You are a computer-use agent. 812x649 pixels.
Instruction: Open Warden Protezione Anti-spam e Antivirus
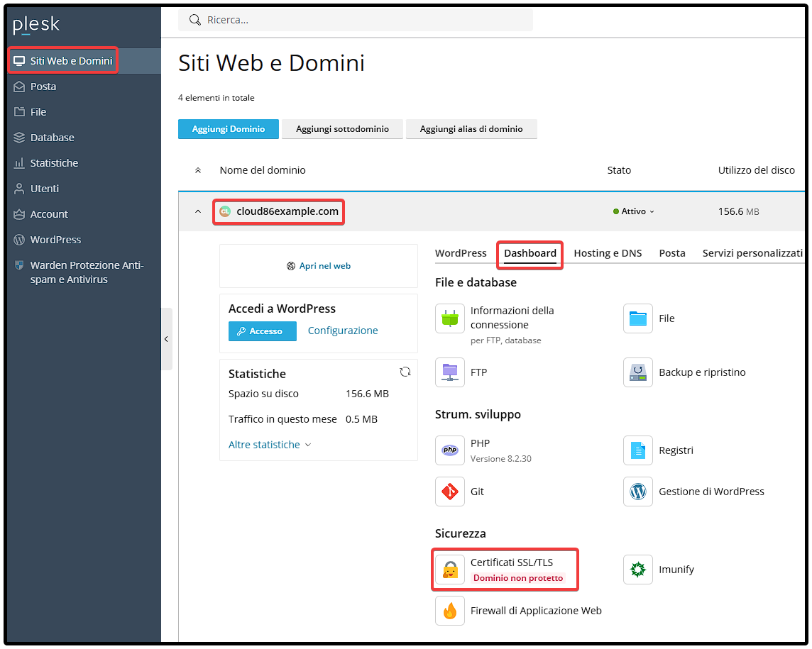tap(83, 272)
